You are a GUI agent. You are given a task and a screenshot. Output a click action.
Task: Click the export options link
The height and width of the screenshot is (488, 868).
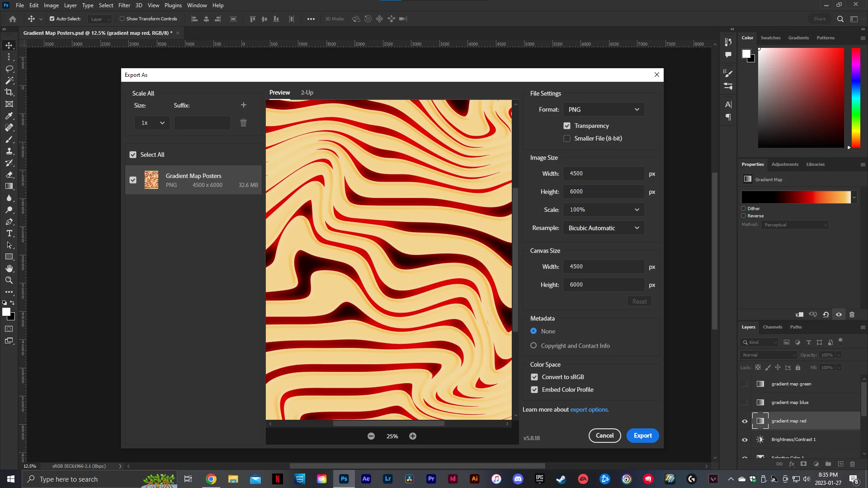coord(589,410)
